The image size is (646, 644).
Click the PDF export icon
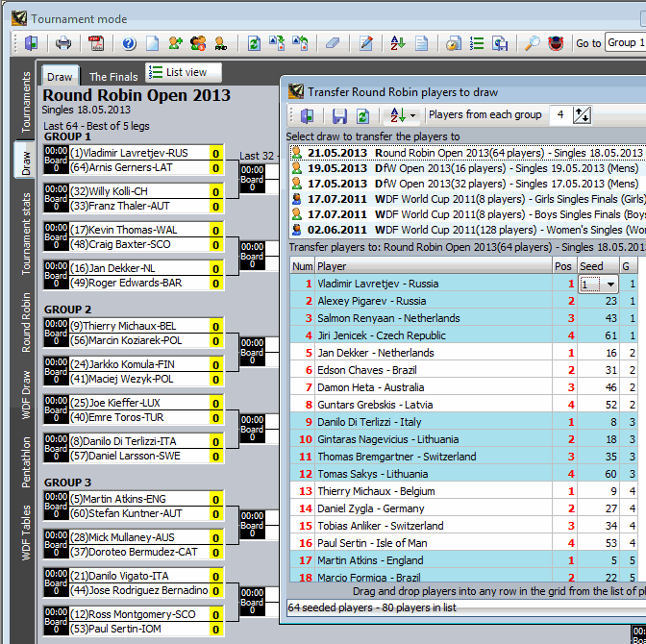point(96,43)
